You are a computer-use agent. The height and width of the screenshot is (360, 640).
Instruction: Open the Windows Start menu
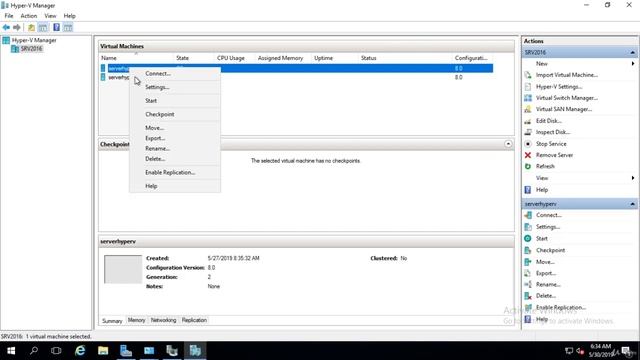[x=11, y=351]
